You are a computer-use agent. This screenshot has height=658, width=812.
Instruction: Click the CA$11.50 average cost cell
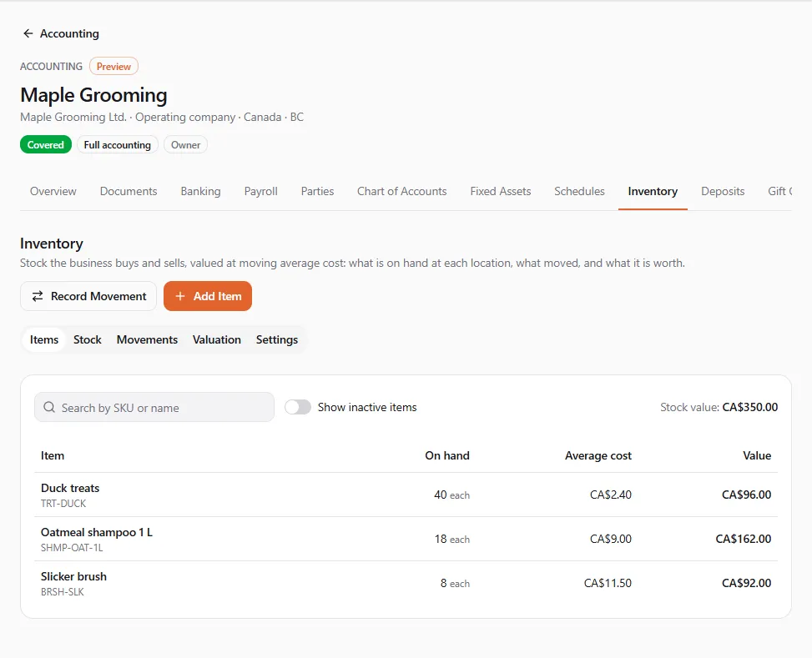click(608, 584)
